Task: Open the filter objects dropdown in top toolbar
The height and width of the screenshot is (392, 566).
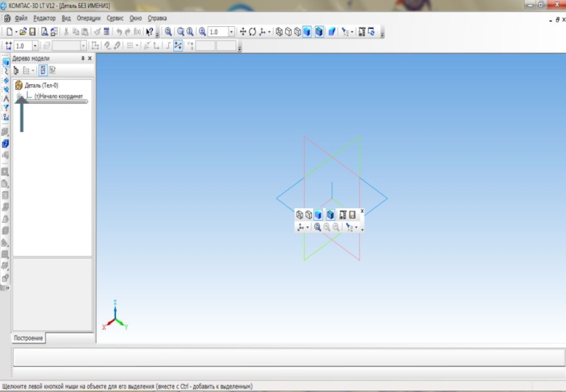Action: pos(352,32)
